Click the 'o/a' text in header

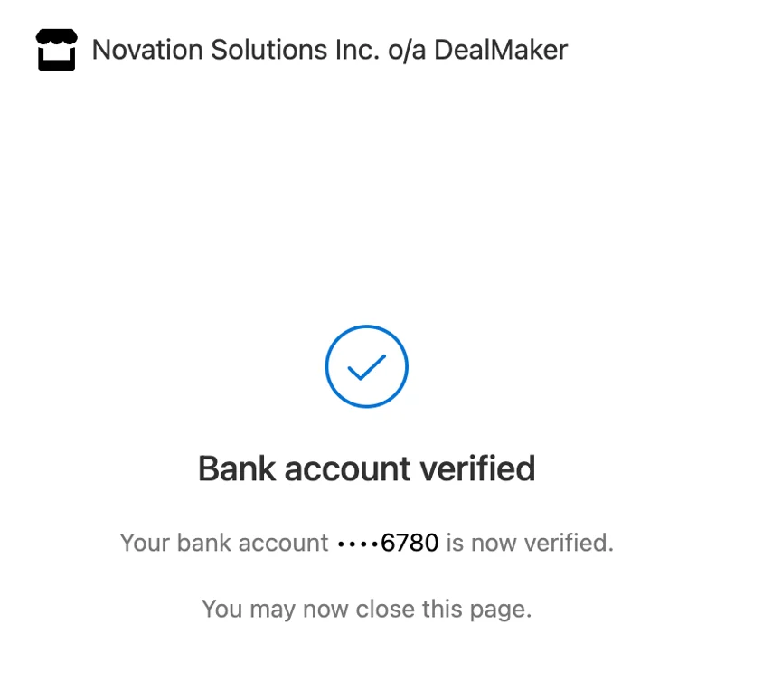(406, 50)
